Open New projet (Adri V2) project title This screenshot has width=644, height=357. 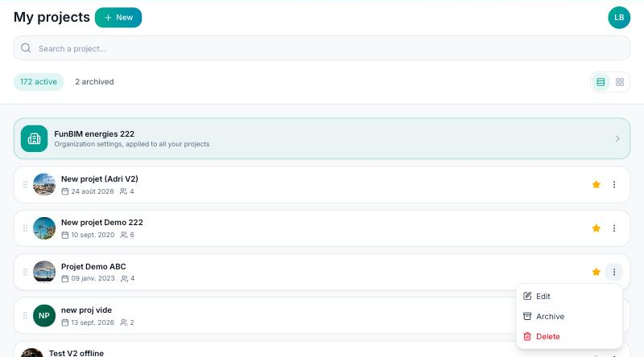click(99, 179)
